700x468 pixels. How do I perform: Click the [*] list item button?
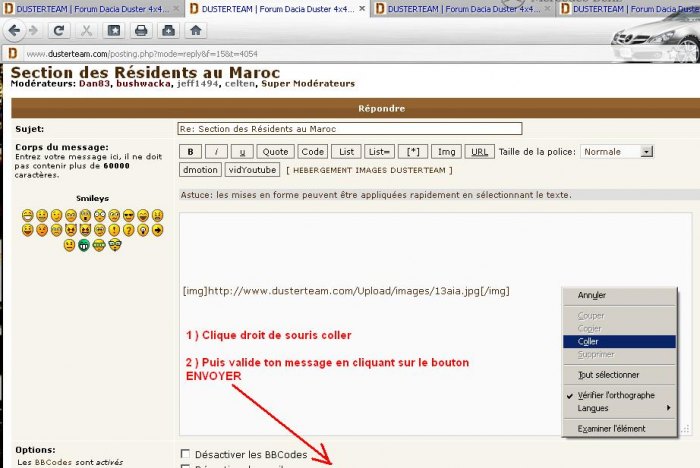click(413, 152)
